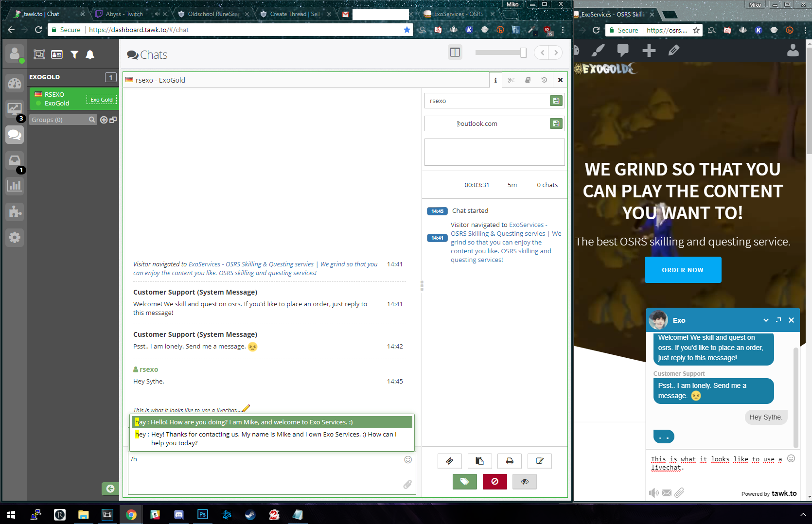Toggle sound in Exo chat widget
The width and height of the screenshot is (812, 524).
coord(654,493)
